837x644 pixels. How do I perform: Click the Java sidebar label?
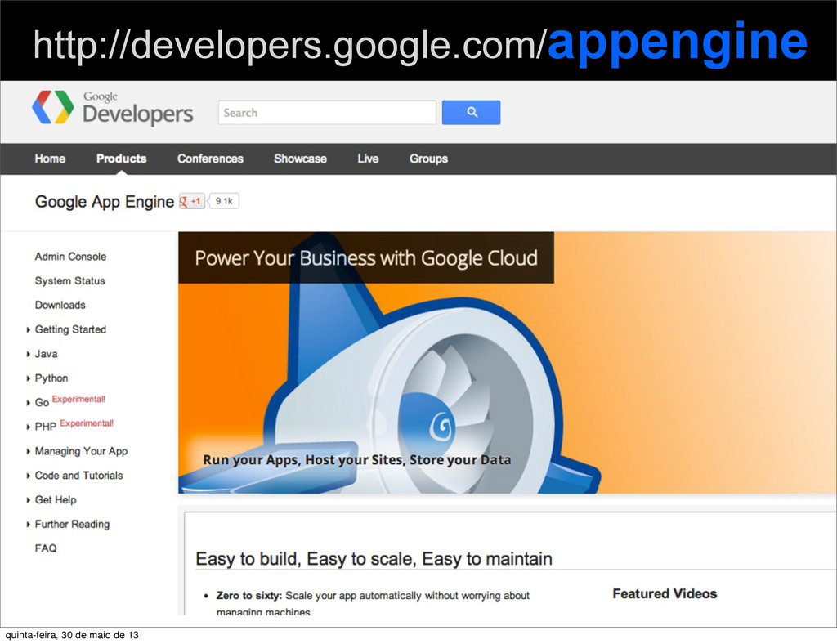[x=46, y=354]
